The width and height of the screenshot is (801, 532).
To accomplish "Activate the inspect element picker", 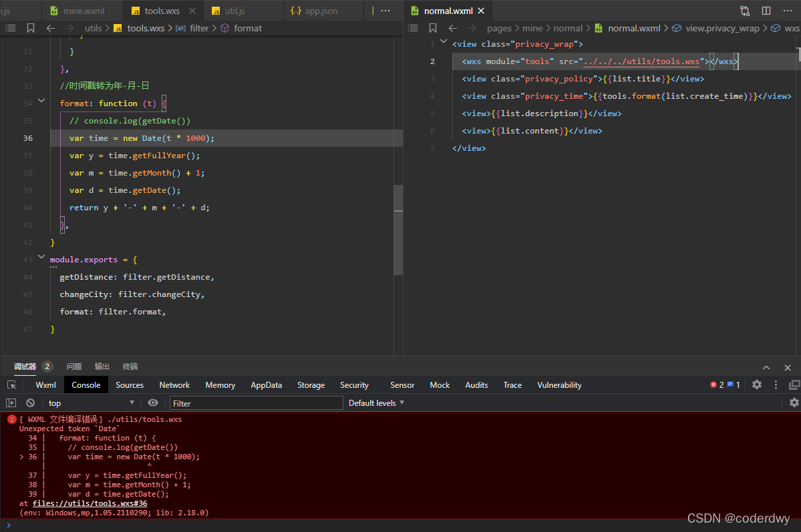I will [x=11, y=385].
